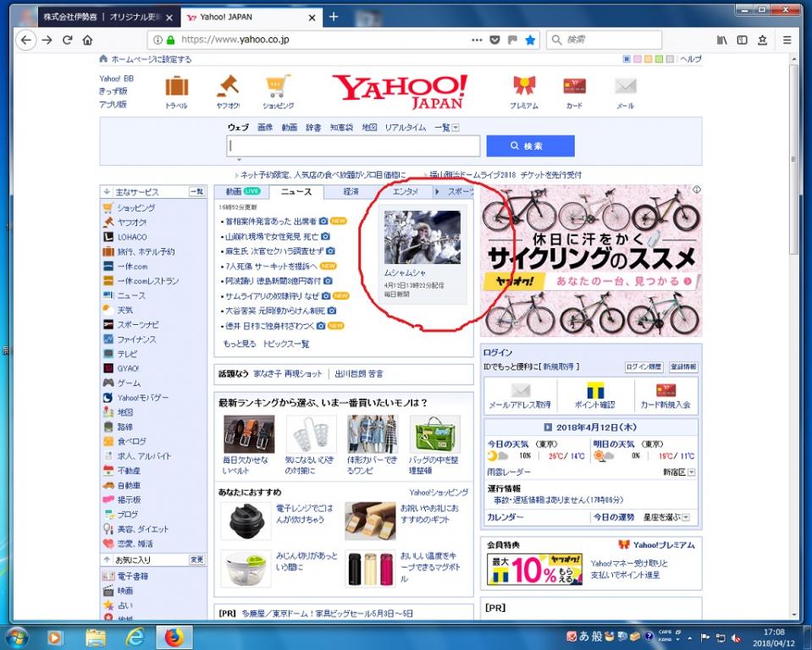Click Firefox icon on the taskbar
The width and height of the screenshot is (812, 650).
[x=174, y=637]
